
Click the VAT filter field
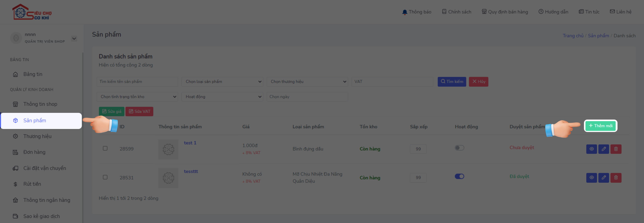(392, 82)
